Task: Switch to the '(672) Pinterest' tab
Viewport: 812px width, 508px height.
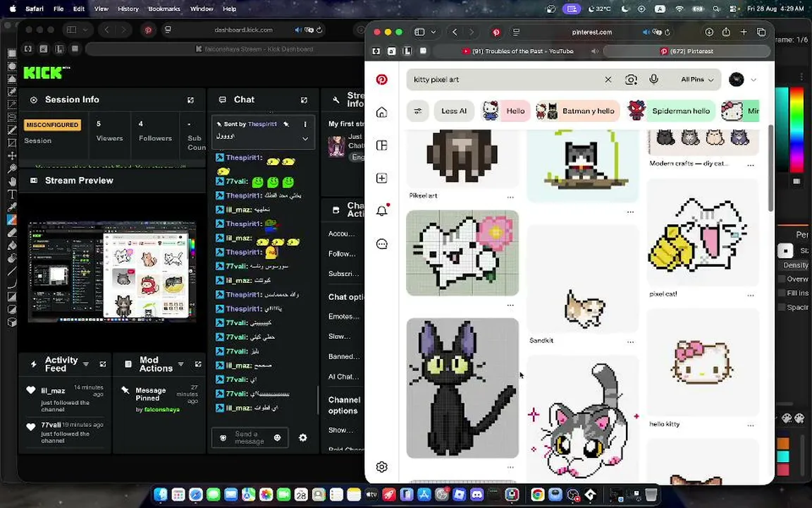Action: (x=687, y=52)
